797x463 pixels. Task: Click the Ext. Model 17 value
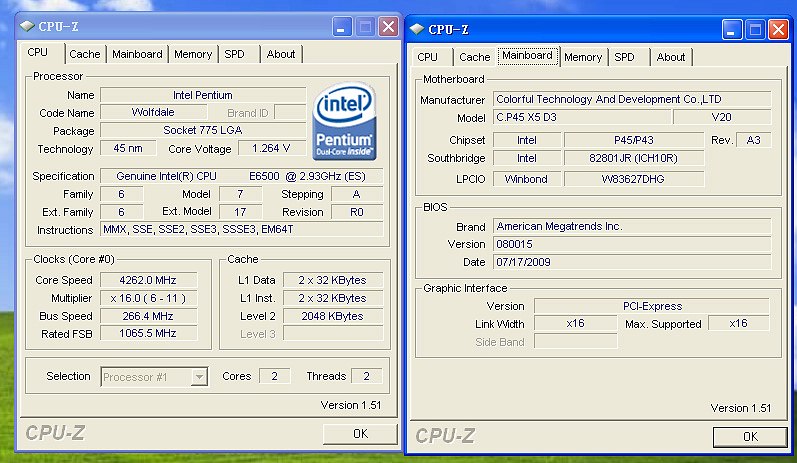(240, 212)
